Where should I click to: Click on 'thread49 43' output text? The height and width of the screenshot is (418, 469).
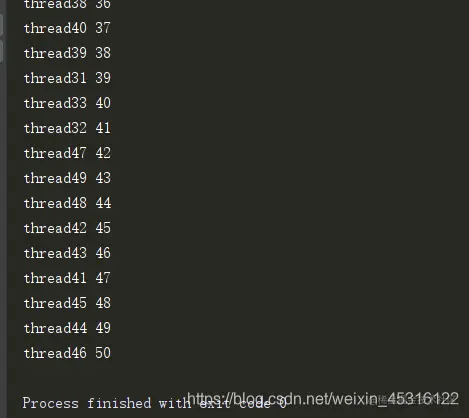tap(67, 178)
